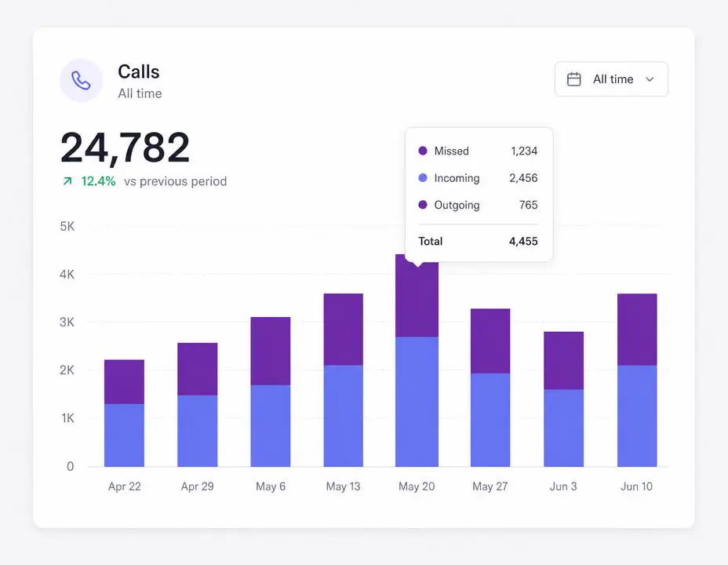The image size is (728, 565).
Task: Select the May 6 purple bar segment
Action: point(270,351)
